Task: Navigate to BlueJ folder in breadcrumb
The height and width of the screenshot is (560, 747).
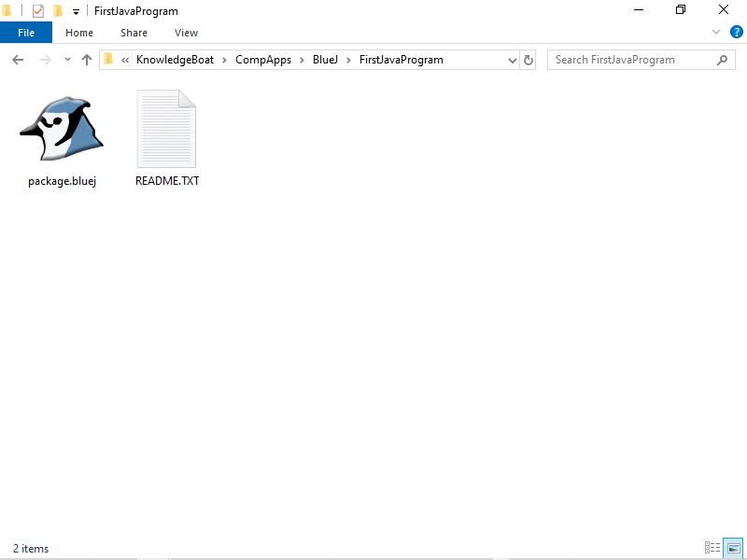Action: click(x=325, y=60)
